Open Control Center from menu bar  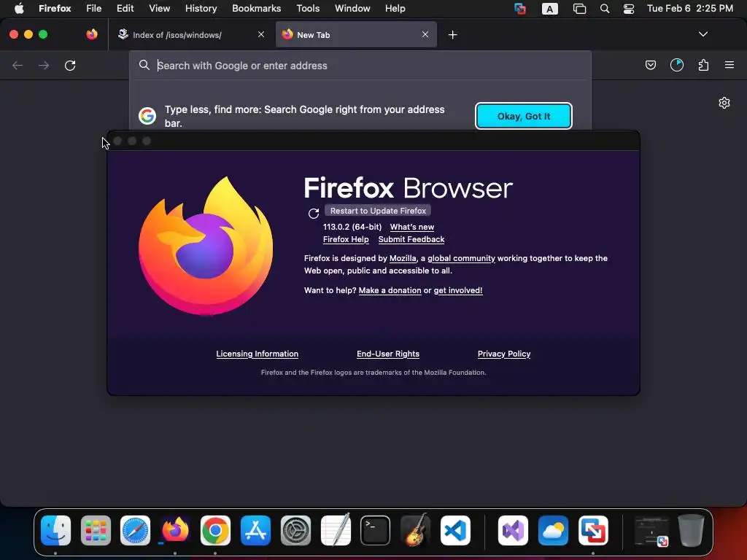[629, 9]
